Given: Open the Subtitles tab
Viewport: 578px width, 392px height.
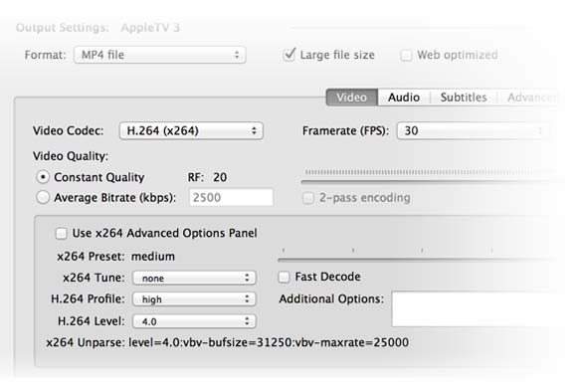Looking at the screenshot, I should coord(464,98).
